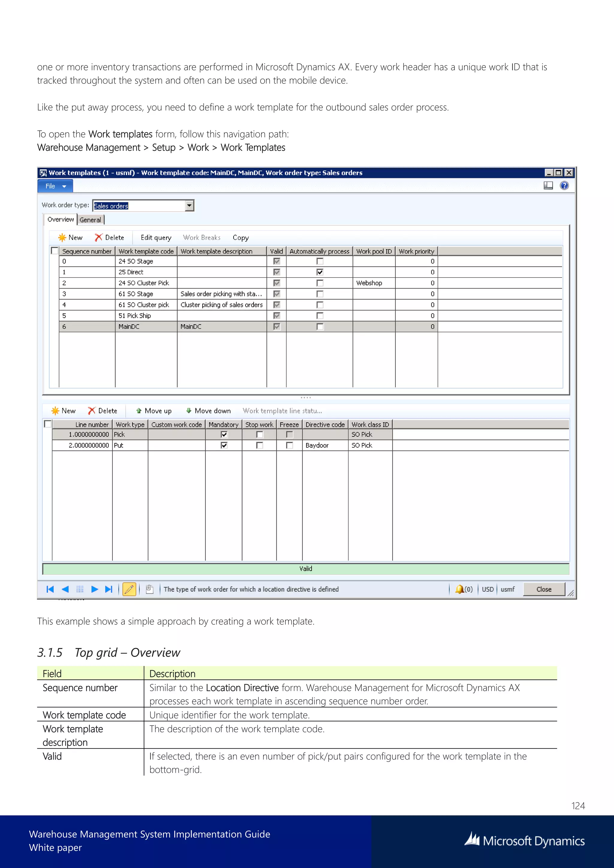Go to previous record arrow
The height and width of the screenshot is (868, 614).
65,589
